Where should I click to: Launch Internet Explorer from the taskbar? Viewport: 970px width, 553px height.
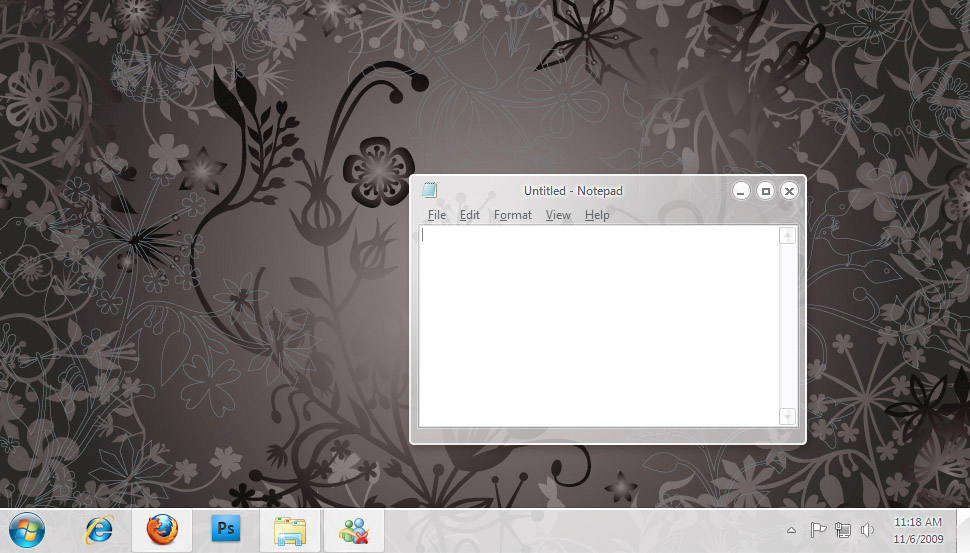99,530
